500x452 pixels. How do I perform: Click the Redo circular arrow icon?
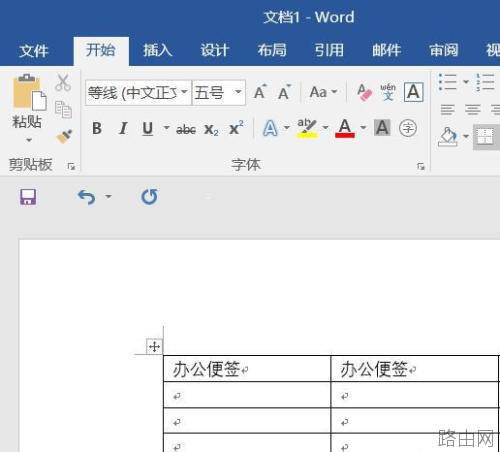tap(149, 197)
